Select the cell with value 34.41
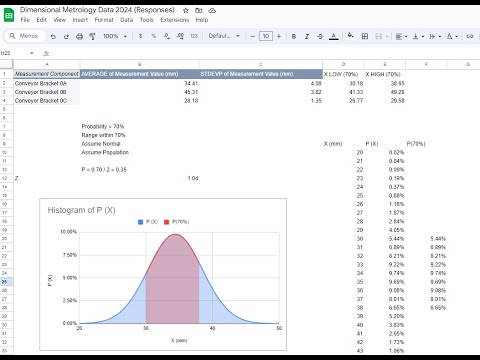 coord(139,83)
